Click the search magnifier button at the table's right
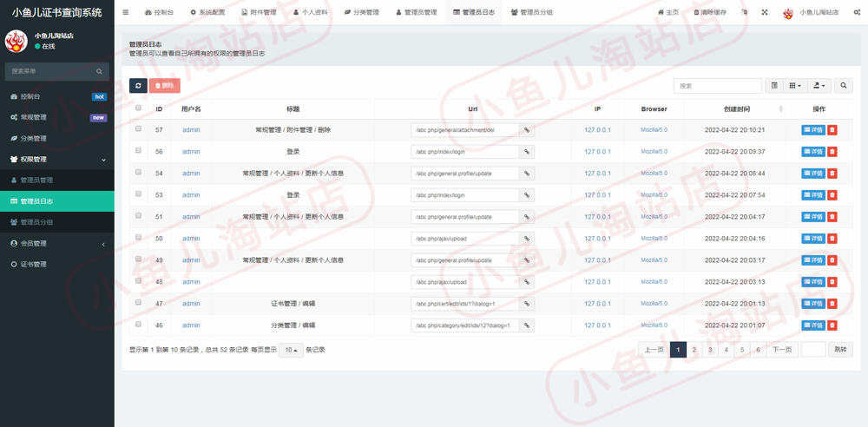The width and height of the screenshot is (868, 427). (844, 86)
